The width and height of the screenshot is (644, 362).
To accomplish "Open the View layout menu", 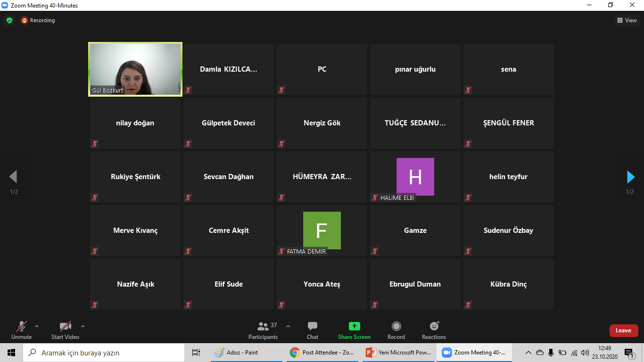I will 627,20.
